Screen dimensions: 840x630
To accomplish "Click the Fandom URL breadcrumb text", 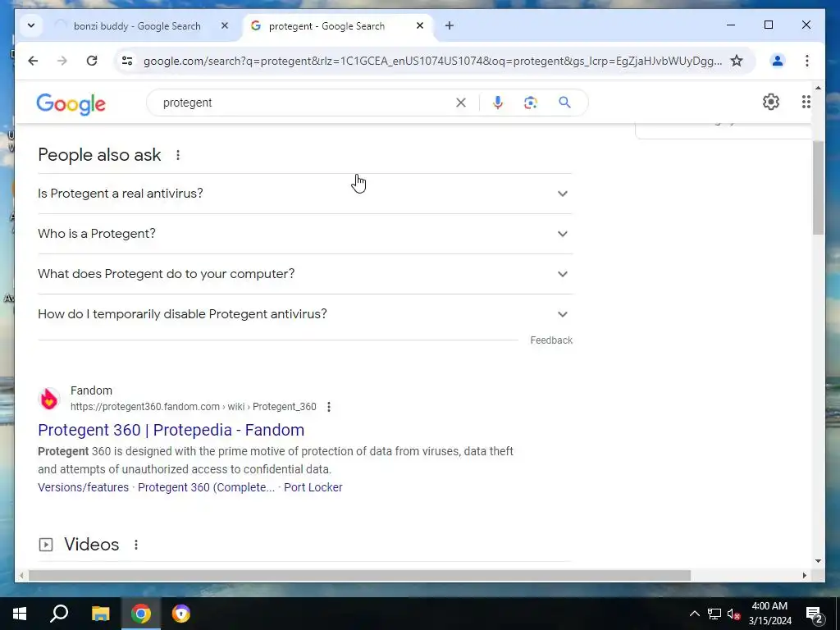I will pyautogui.click(x=194, y=407).
